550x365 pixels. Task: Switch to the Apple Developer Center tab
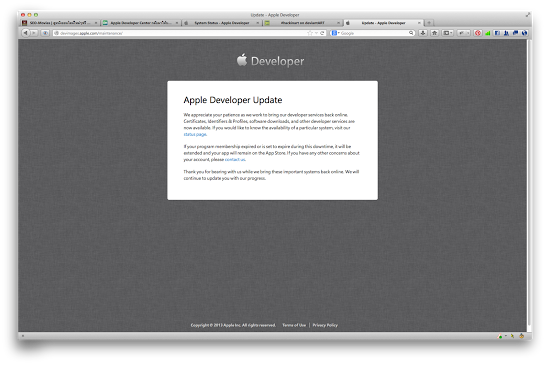140,23
